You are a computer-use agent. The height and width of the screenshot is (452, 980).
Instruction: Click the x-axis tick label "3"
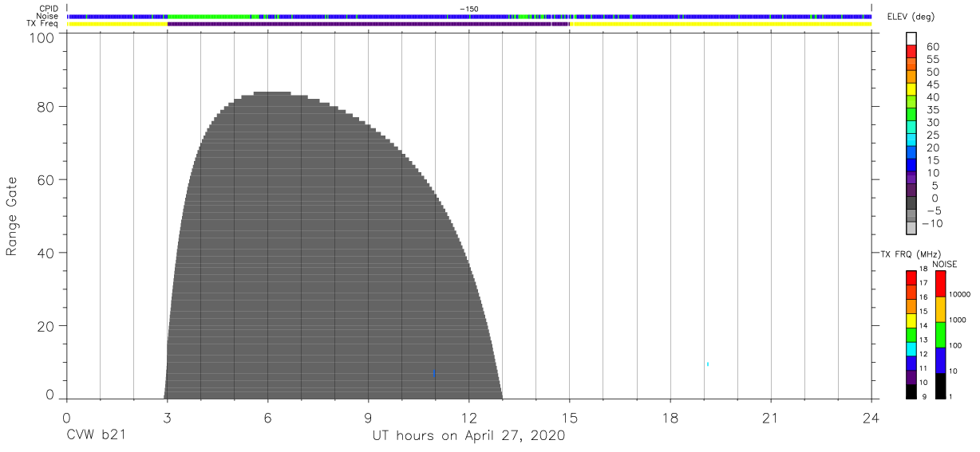click(167, 418)
